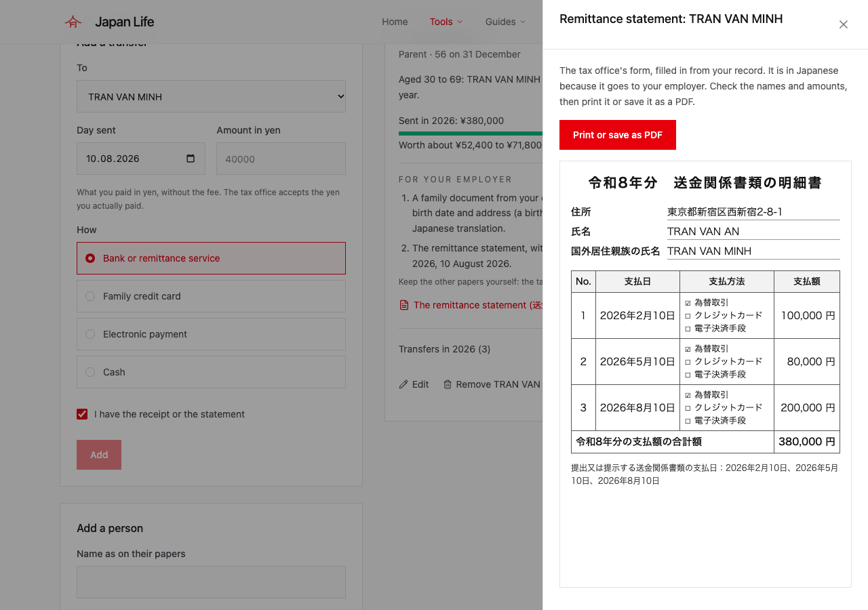Screen dimensions: 868x610
Task: Open the calendar picker in Day sent
Action: pos(191,159)
